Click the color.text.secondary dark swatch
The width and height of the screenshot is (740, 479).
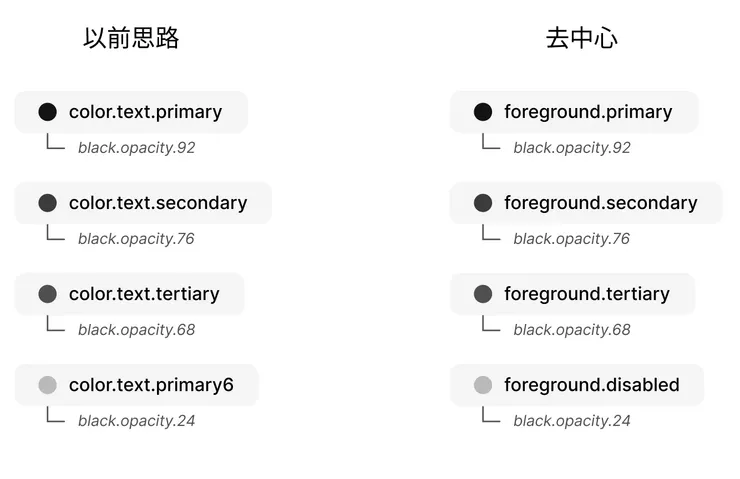pyautogui.click(x=47, y=203)
